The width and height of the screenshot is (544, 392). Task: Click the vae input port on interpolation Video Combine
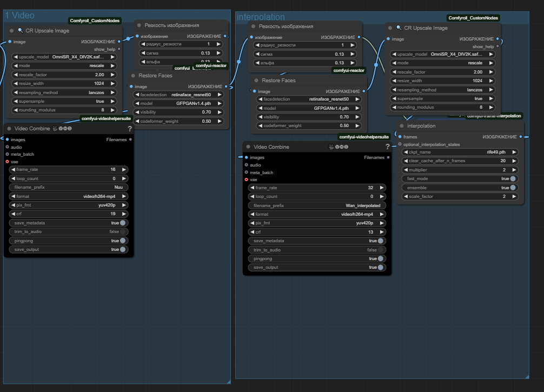click(247, 180)
